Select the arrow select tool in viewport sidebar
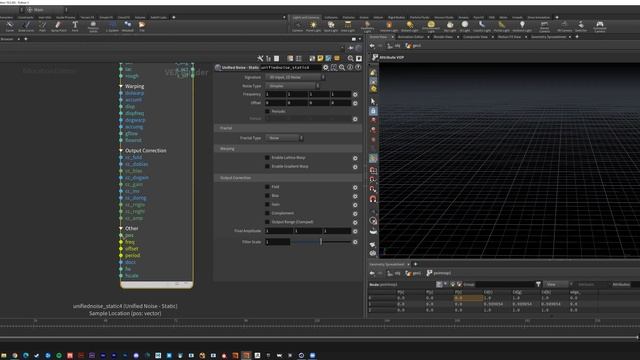The image size is (640, 360). [373, 101]
